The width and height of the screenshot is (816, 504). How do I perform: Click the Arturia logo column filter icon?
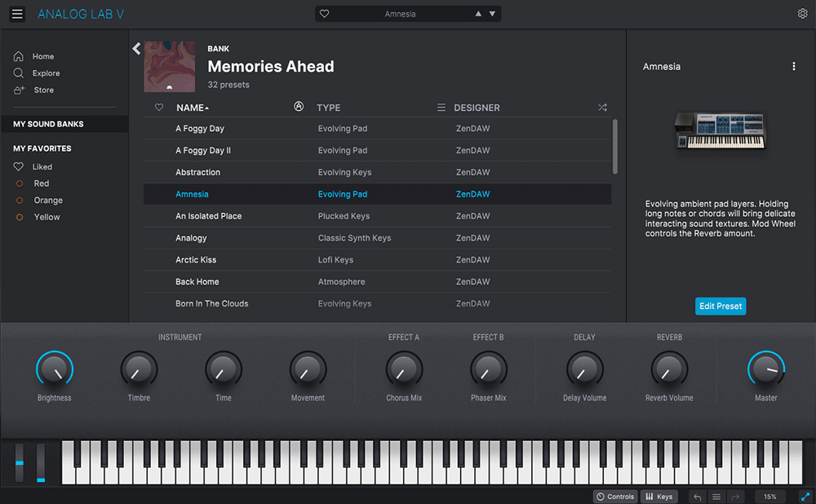click(299, 107)
